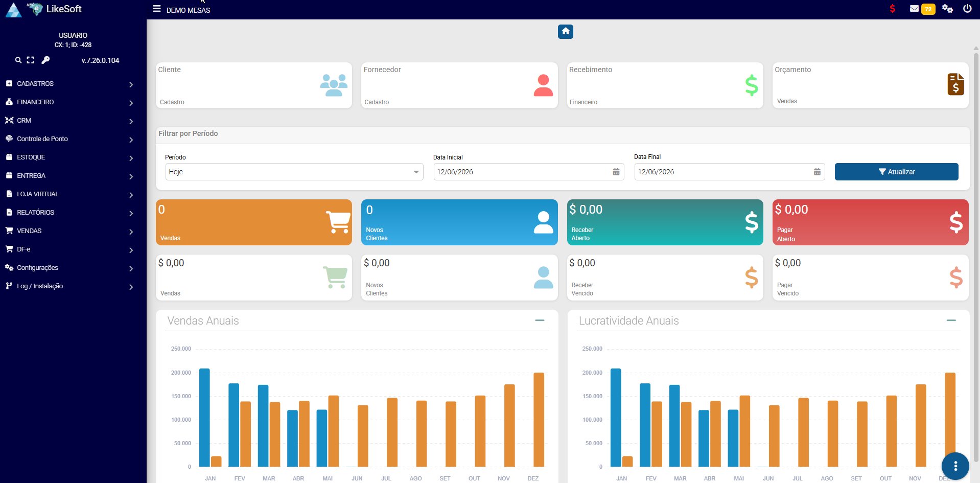The image size is (980, 483).
Task: Click the Data Final calendar icon
Action: (817, 172)
